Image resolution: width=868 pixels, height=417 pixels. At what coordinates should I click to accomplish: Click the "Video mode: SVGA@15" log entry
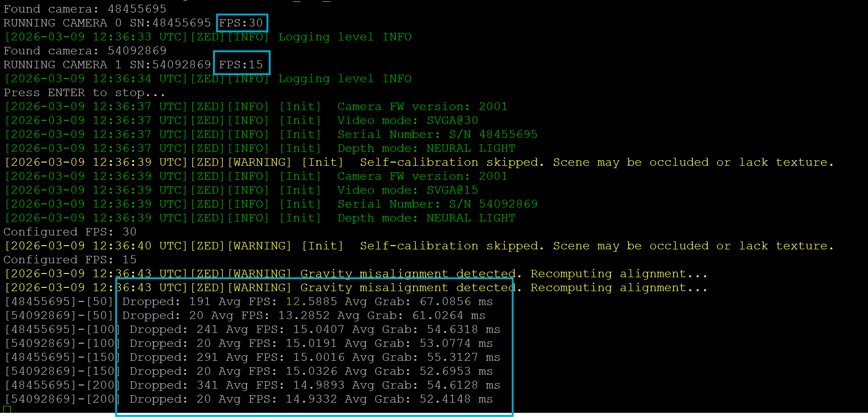coord(407,190)
